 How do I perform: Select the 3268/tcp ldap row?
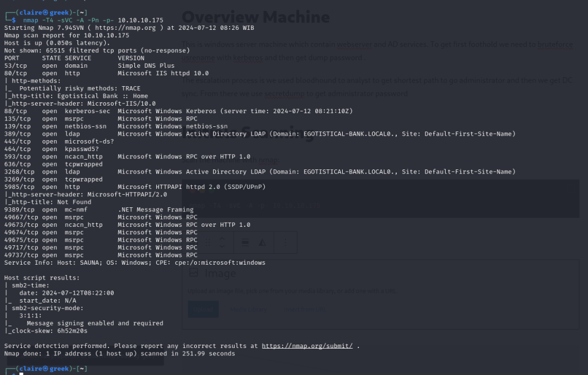click(260, 172)
